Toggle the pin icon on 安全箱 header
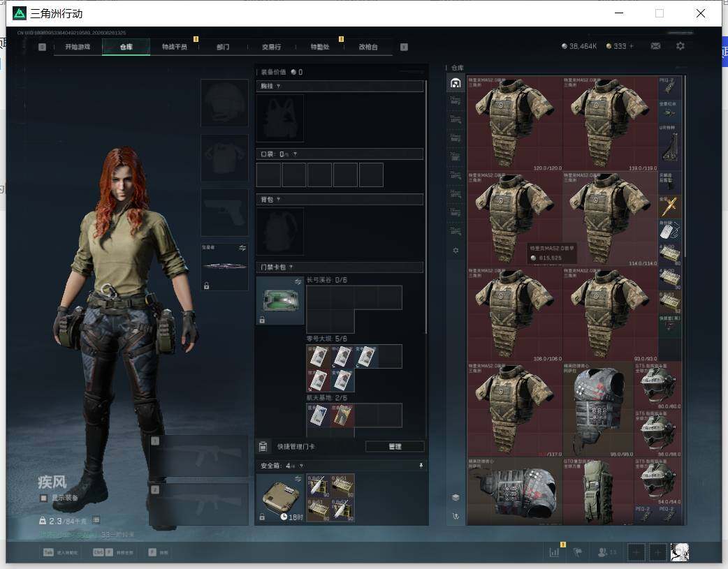Image resolution: width=728 pixels, height=569 pixels. click(x=421, y=466)
